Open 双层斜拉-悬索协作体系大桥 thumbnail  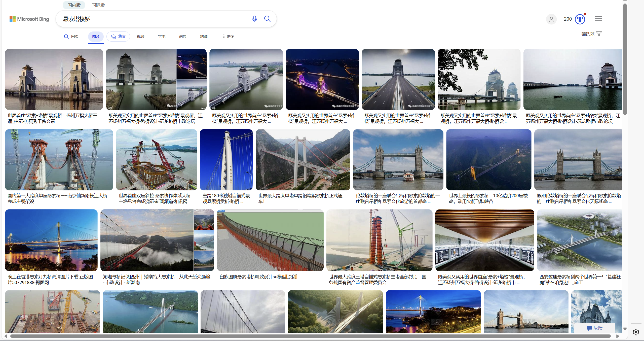point(157,160)
